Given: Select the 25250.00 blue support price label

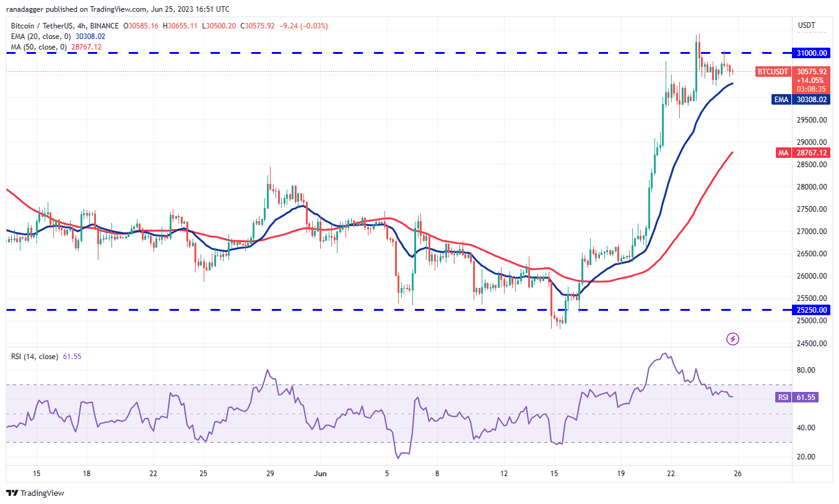Looking at the screenshot, I should point(811,310).
